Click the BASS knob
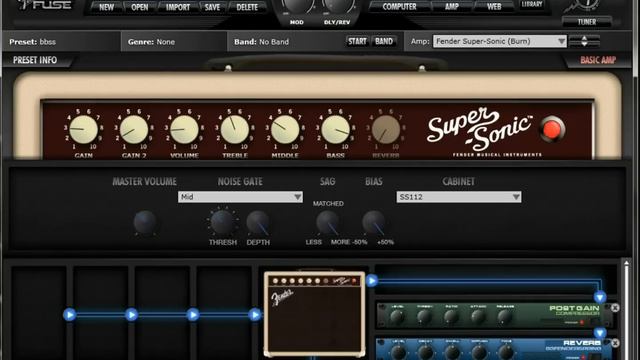Screen dimensions: 640x360 click(336, 130)
